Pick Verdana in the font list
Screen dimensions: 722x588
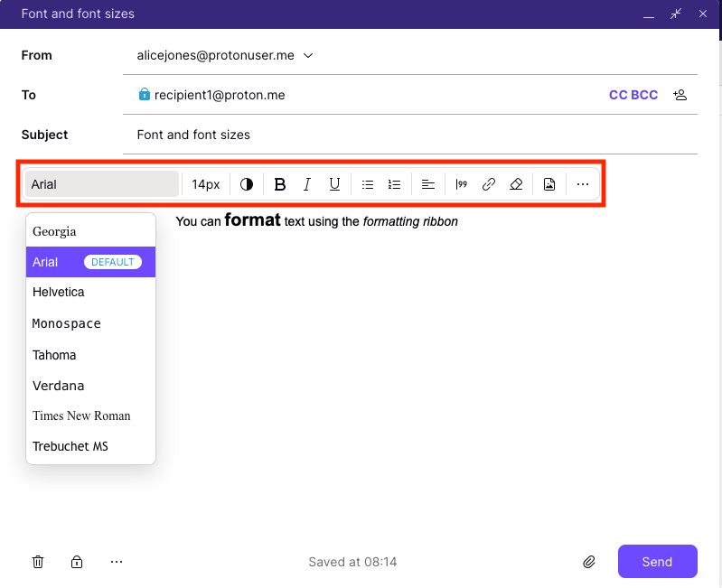pos(90,386)
